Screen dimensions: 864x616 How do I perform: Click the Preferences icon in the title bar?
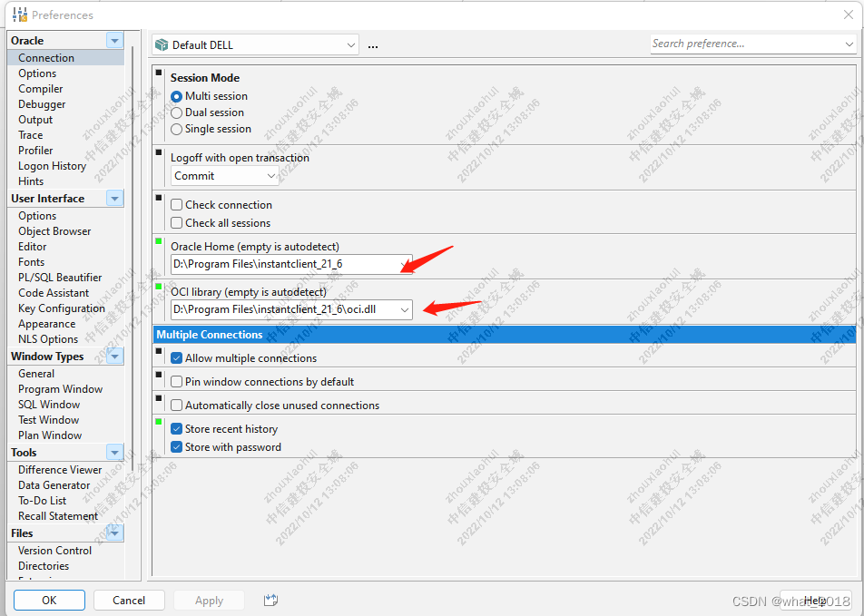coord(18,15)
